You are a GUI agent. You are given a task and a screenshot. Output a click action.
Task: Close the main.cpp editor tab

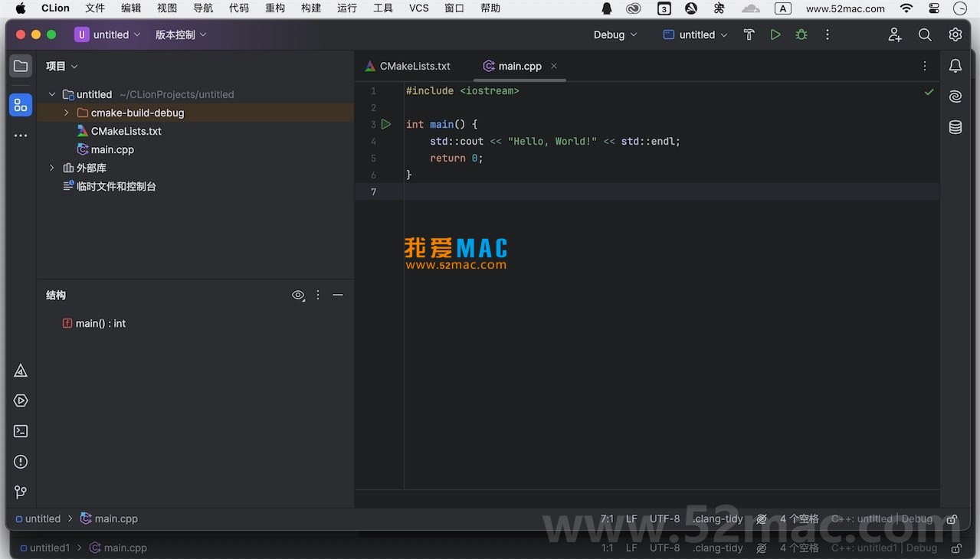point(554,66)
